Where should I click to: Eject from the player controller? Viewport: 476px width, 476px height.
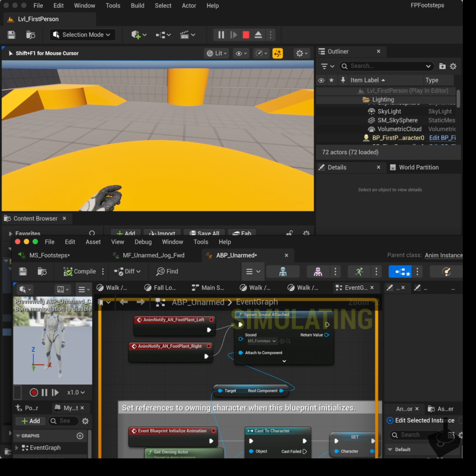[x=258, y=35]
